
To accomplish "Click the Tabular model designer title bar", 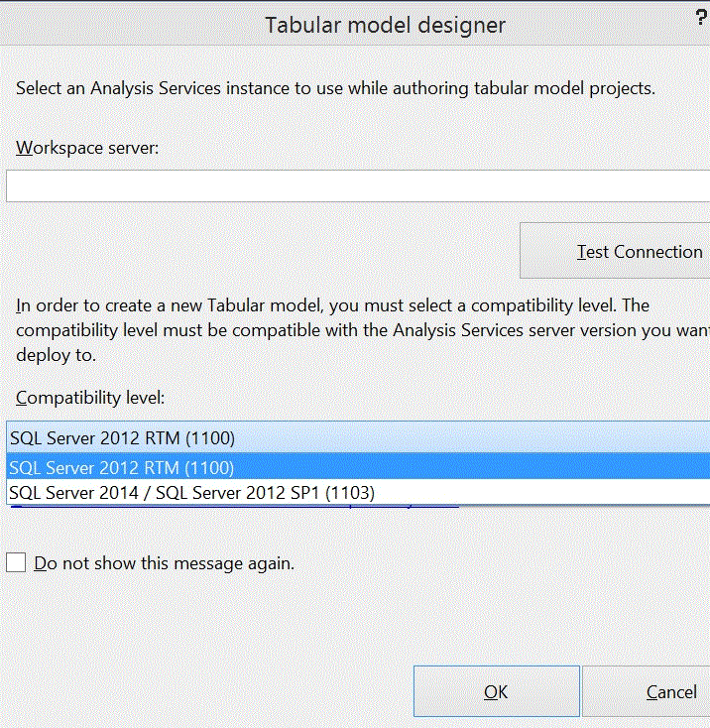I will tap(385, 25).
